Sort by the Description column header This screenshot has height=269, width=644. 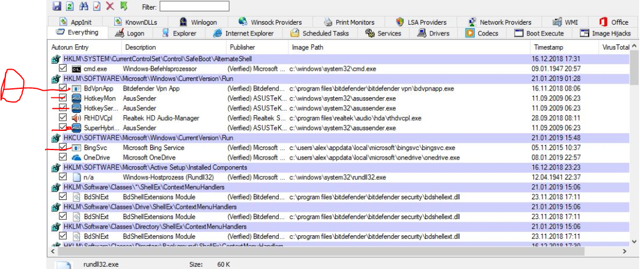(x=174, y=47)
